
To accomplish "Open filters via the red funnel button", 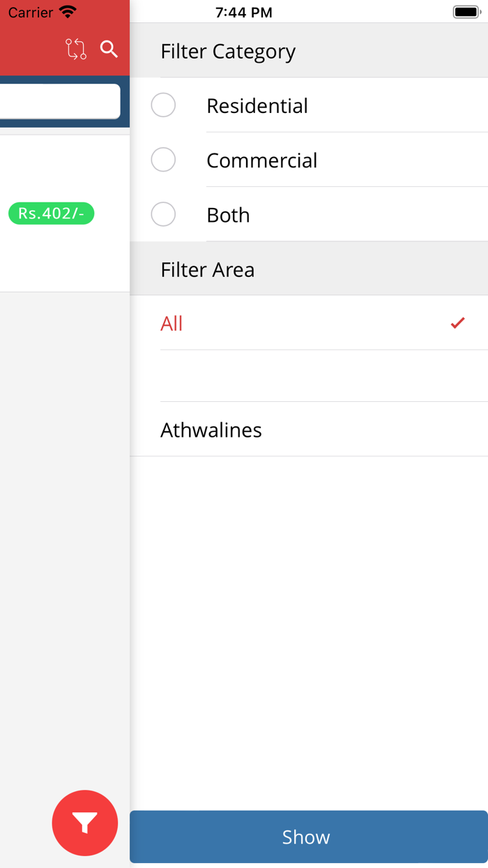I will click(x=85, y=823).
